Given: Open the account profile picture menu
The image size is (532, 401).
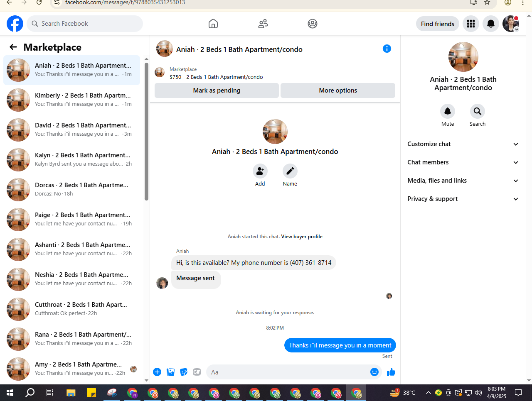Looking at the screenshot, I should [x=511, y=24].
